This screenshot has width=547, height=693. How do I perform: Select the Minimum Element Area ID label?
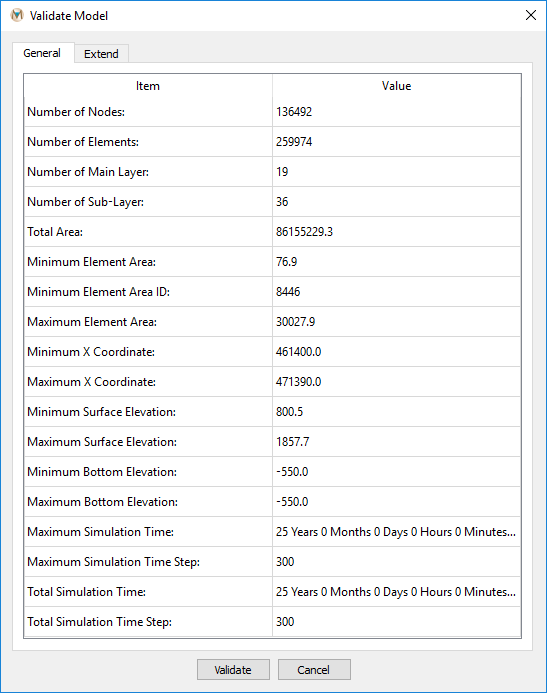click(99, 292)
